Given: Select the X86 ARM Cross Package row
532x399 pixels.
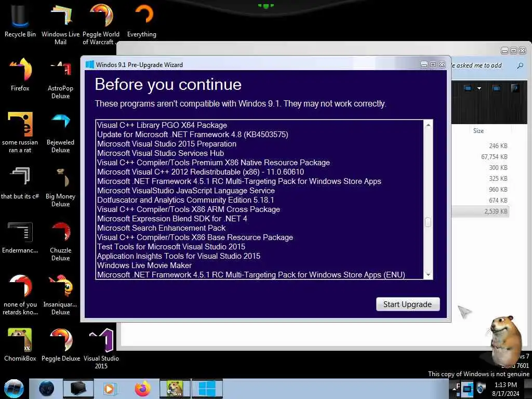Looking at the screenshot, I should (189, 209).
